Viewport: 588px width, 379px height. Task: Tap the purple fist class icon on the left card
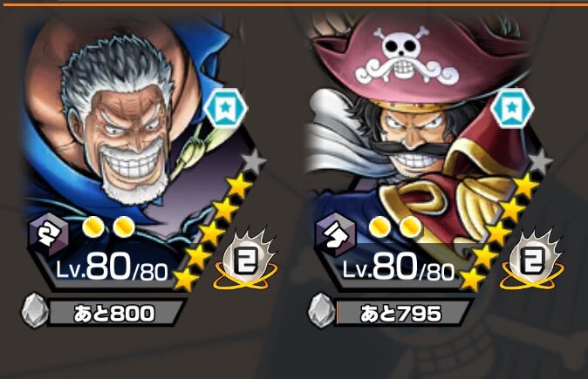pos(48,234)
